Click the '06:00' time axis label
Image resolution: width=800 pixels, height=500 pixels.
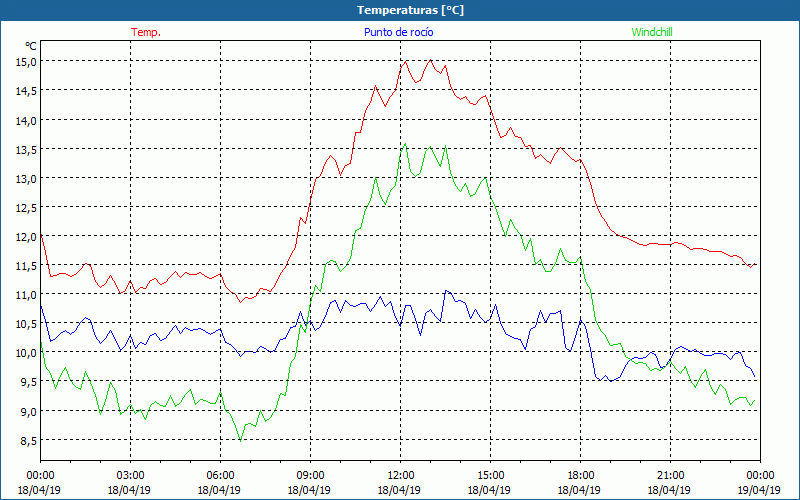[x=220, y=476]
